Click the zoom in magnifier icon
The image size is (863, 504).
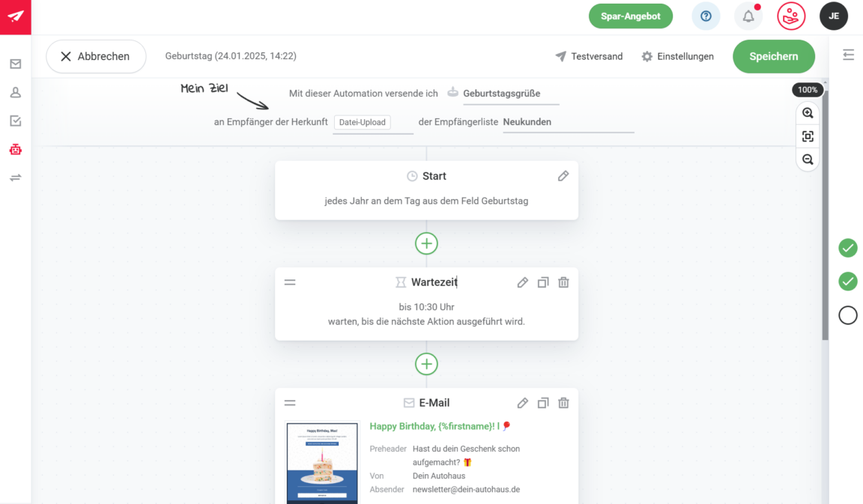[808, 113]
